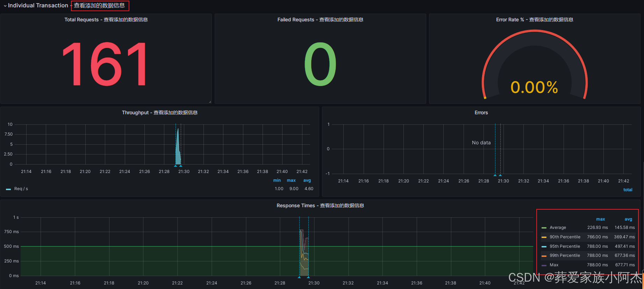The image size is (644, 289).
Task: Open the Error Rate % panel title
Action: (x=535, y=20)
